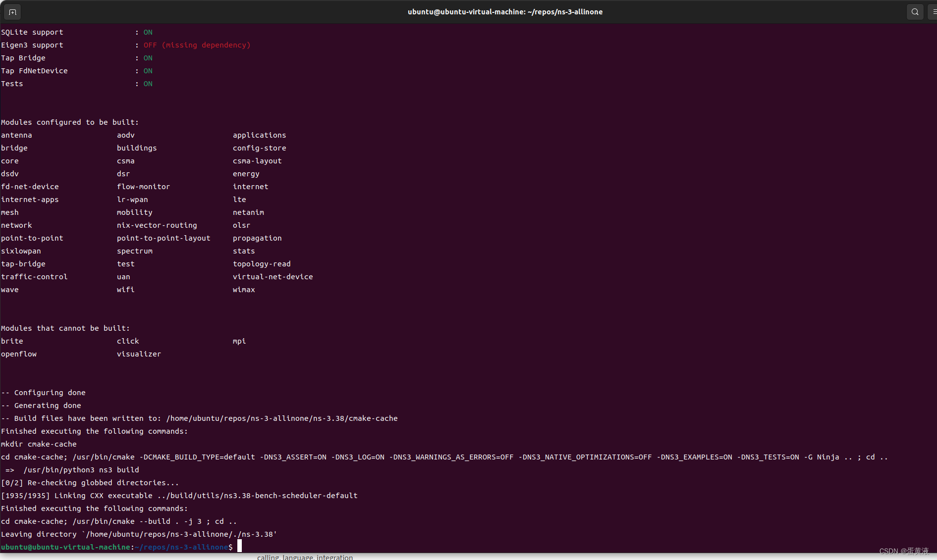Click the 'wifi' module name

125,290
